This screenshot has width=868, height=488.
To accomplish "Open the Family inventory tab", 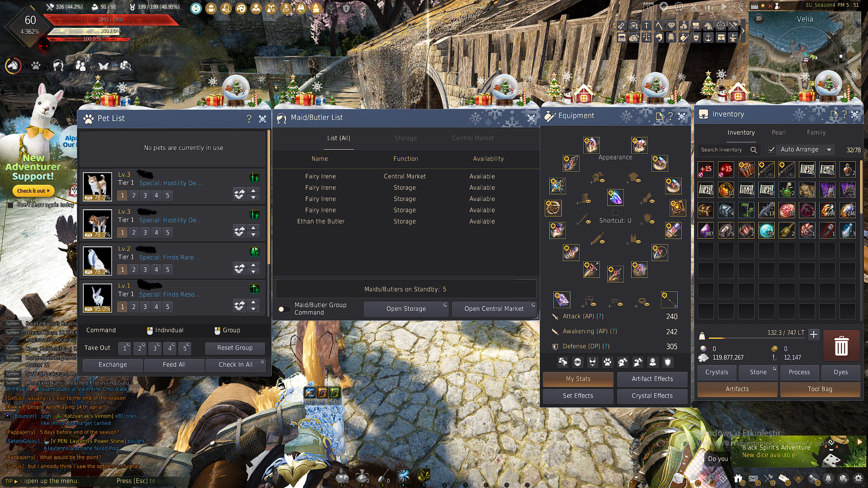I will (816, 133).
